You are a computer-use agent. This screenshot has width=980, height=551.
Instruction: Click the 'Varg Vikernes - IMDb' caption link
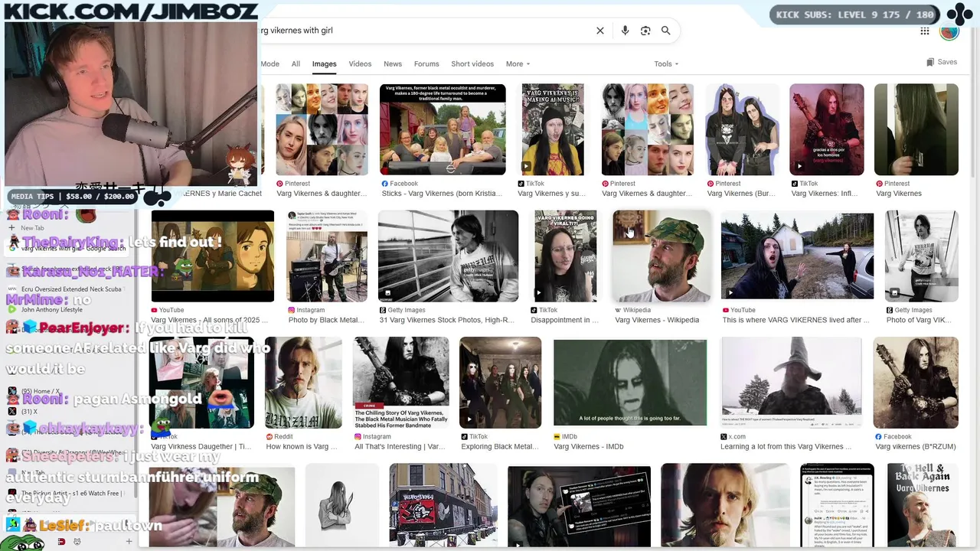589,446
